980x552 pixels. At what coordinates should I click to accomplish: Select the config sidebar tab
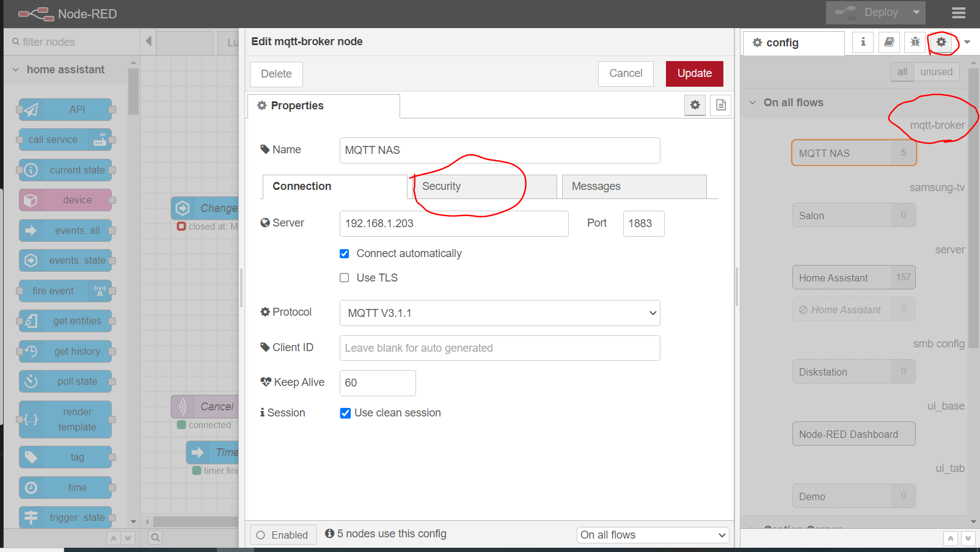[794, 43]
